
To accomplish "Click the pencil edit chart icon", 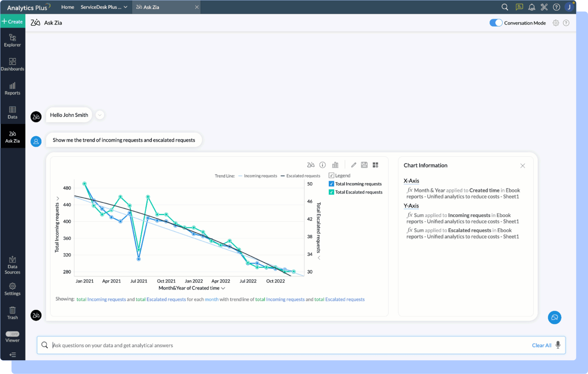I will [x=353, y=165].
